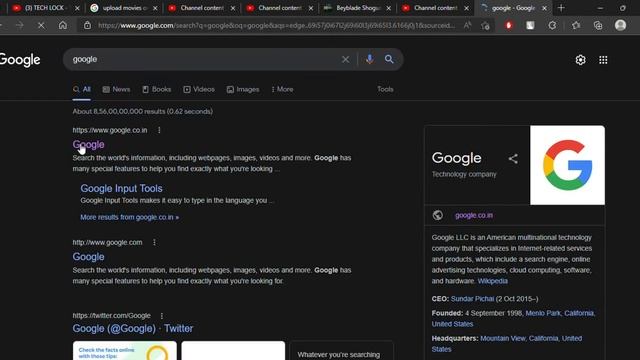Open Google Input Tools link
640x360 pixels.
click(121, 189)
